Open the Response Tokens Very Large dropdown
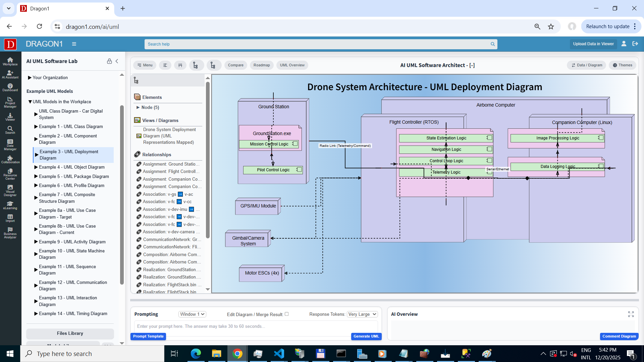The width and height of the screenshot is (644, 362). pos(362,314)
